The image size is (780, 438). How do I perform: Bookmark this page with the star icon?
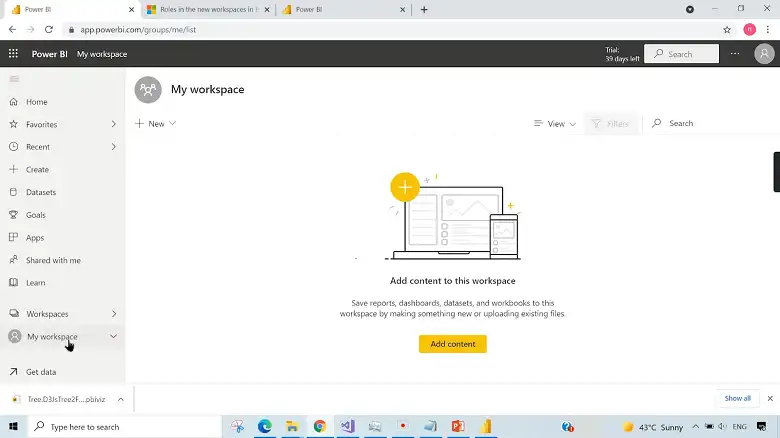click(727, 30)
